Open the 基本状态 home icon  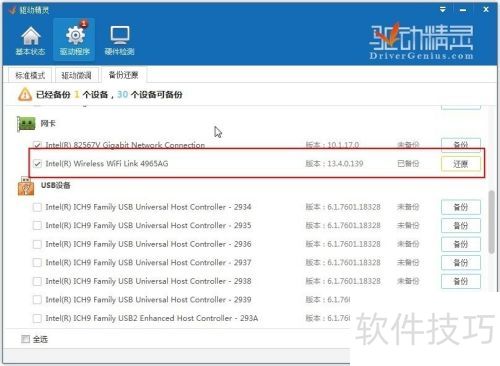coord(31,40)
